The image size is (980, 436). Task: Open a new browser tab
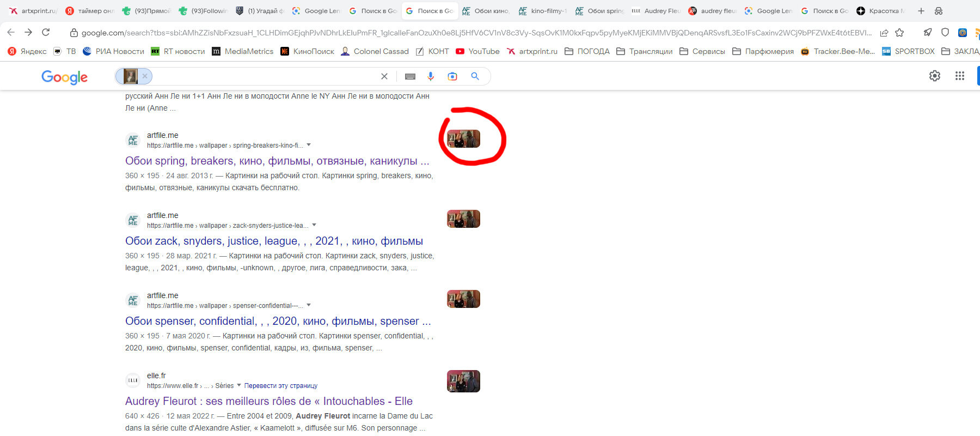click(x=921, y=11)
